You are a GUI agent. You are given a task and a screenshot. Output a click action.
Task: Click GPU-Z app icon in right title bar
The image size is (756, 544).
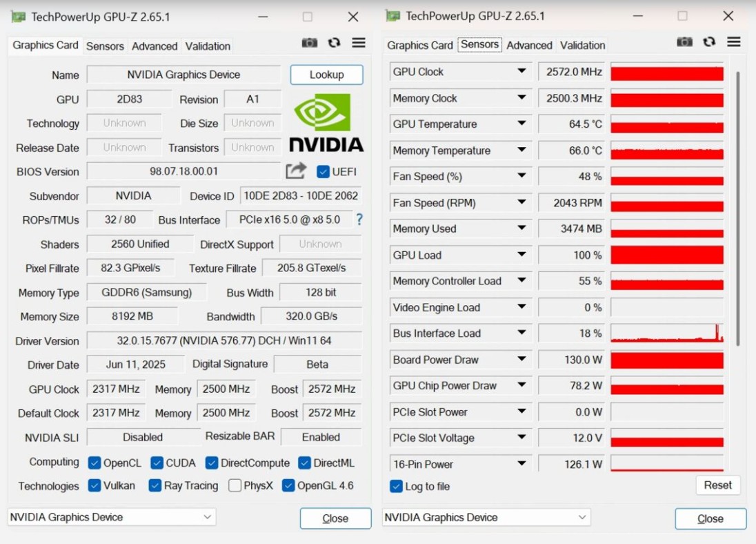pyautogui.click(x=393, y=16)
